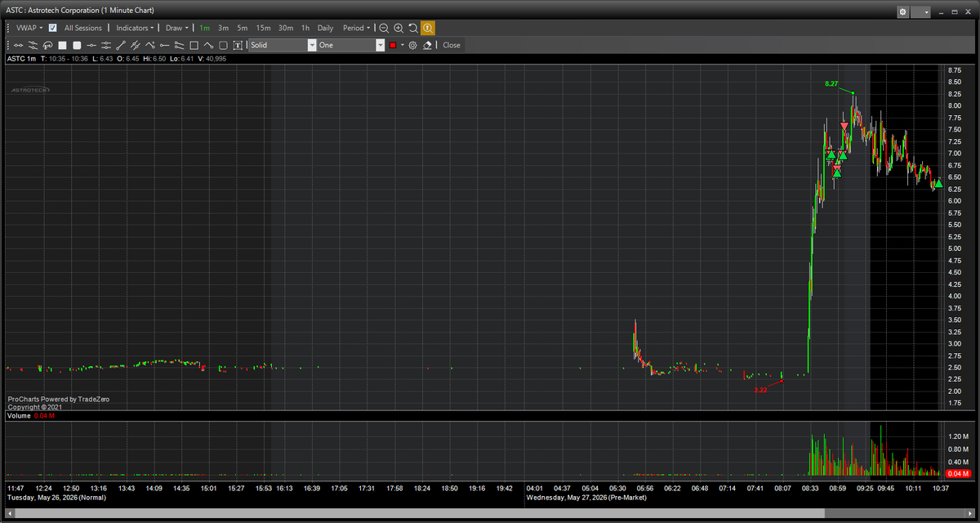The width and height of the screenshot is (980, 523).
Task: Switch to the 30m timeframe
Action: (286, 28)
